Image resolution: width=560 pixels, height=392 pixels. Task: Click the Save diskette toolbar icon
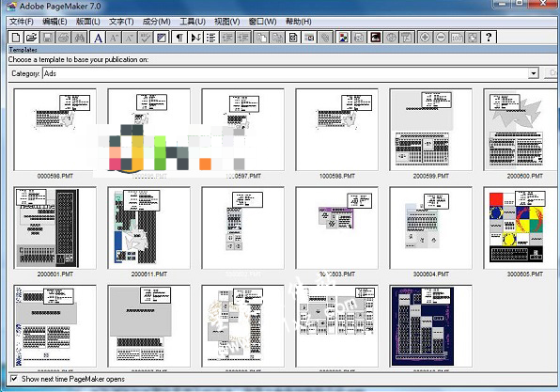click(48, 38)
